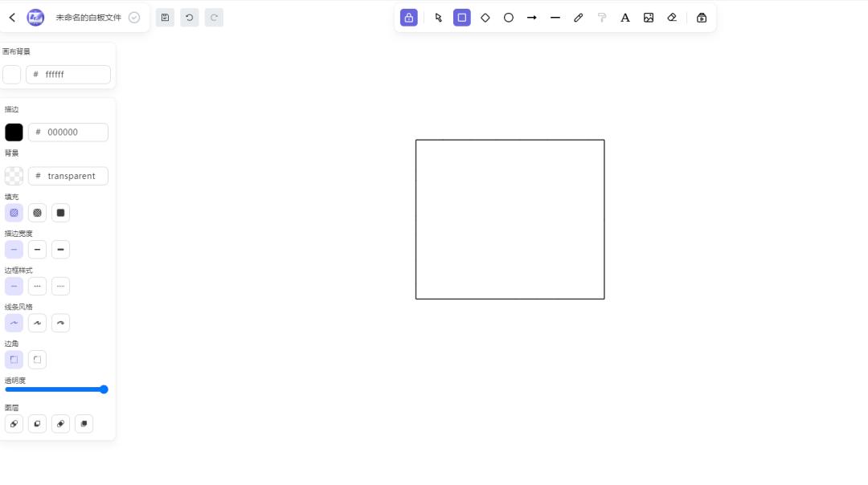Click the Save document icon

tap(165, 17)
